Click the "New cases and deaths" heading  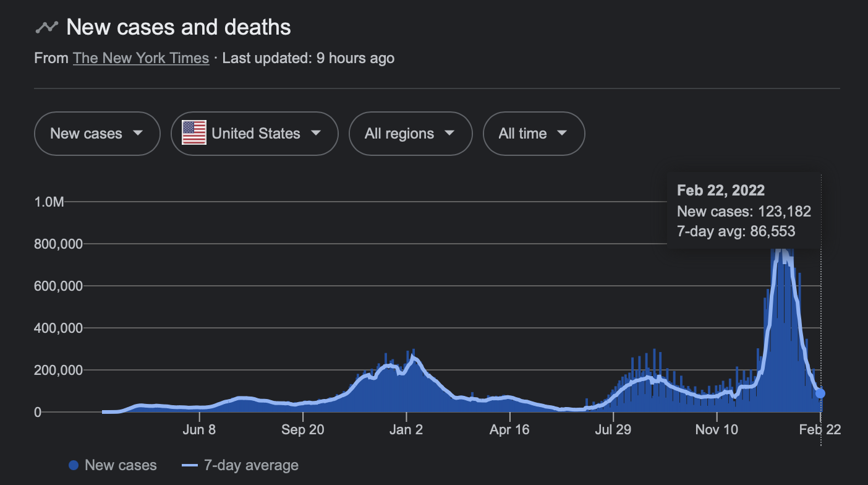point(178,27)
